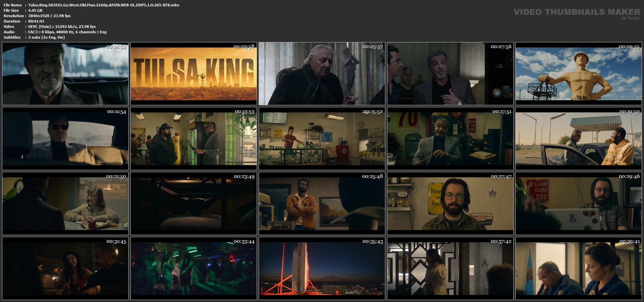Click the file size value 4.45 GB
644x302 pixels.
coord(35,10)
